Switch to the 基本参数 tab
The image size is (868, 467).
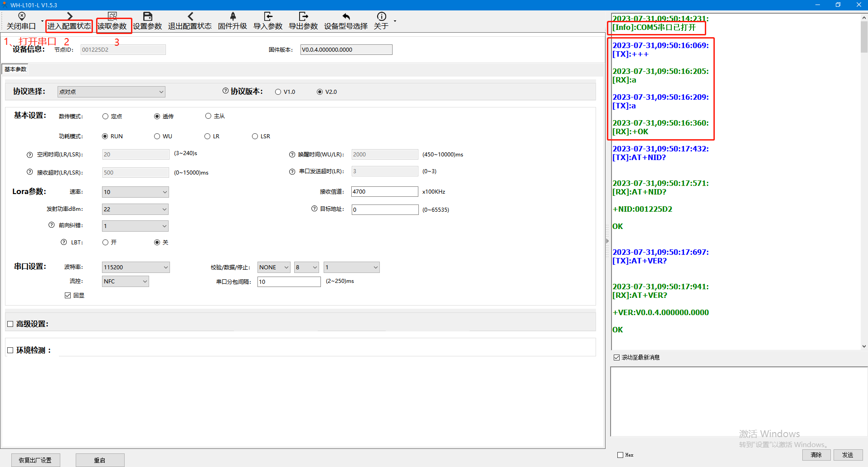coord(15,69)
